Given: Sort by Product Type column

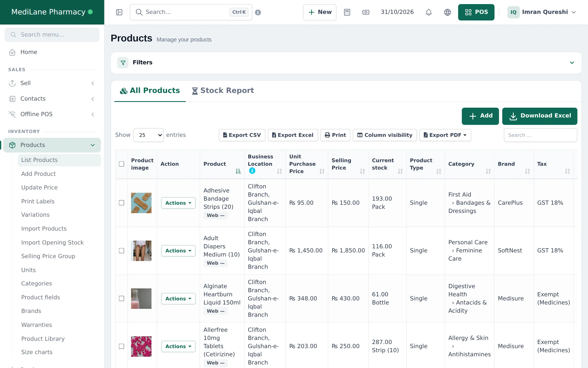Looking at the screenshot, I should (x=439, y=171).
